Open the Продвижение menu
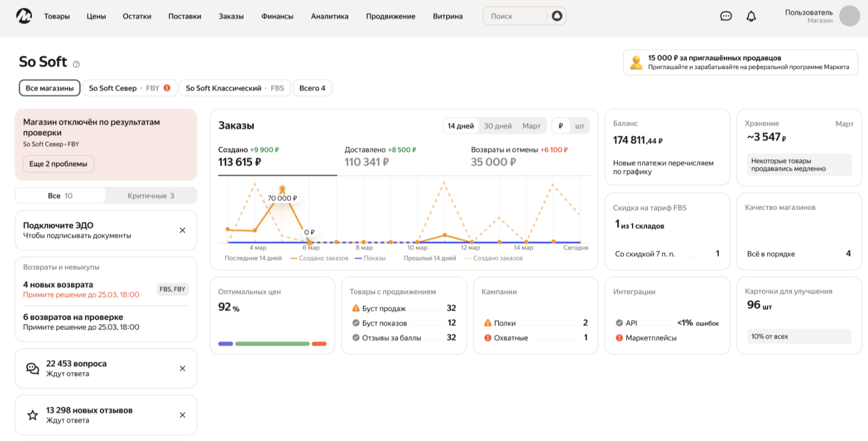This screenshot has width=868, height=441. pos(390,16)
